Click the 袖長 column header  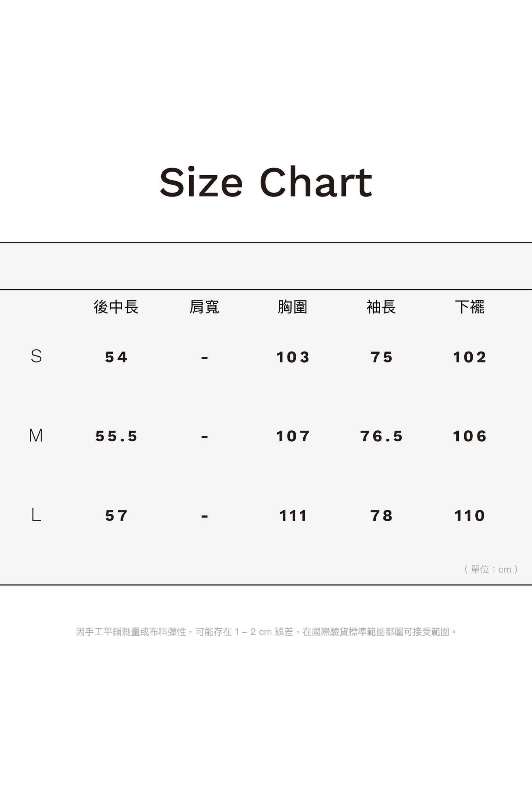[381, 307]
